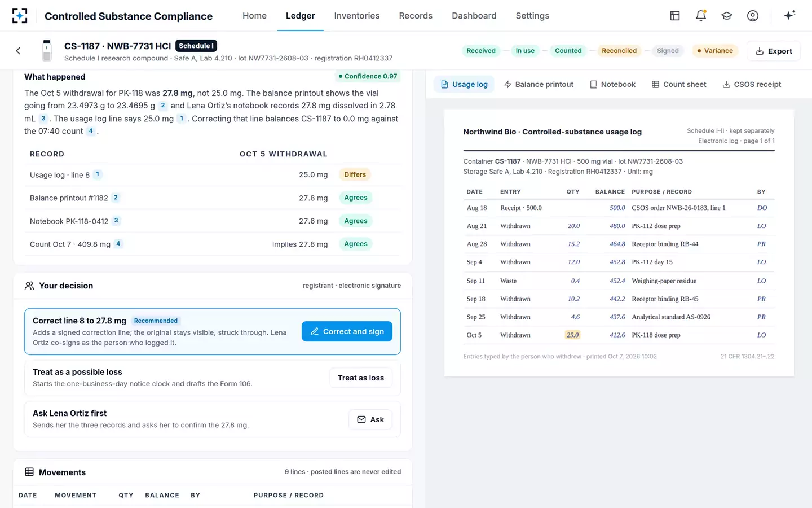
Task: Click citation 2 beside Balance printout #1182
Action: 116,198
